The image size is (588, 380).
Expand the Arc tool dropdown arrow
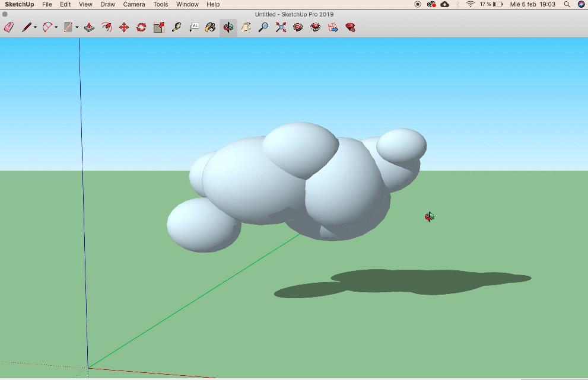coord(56,27)
